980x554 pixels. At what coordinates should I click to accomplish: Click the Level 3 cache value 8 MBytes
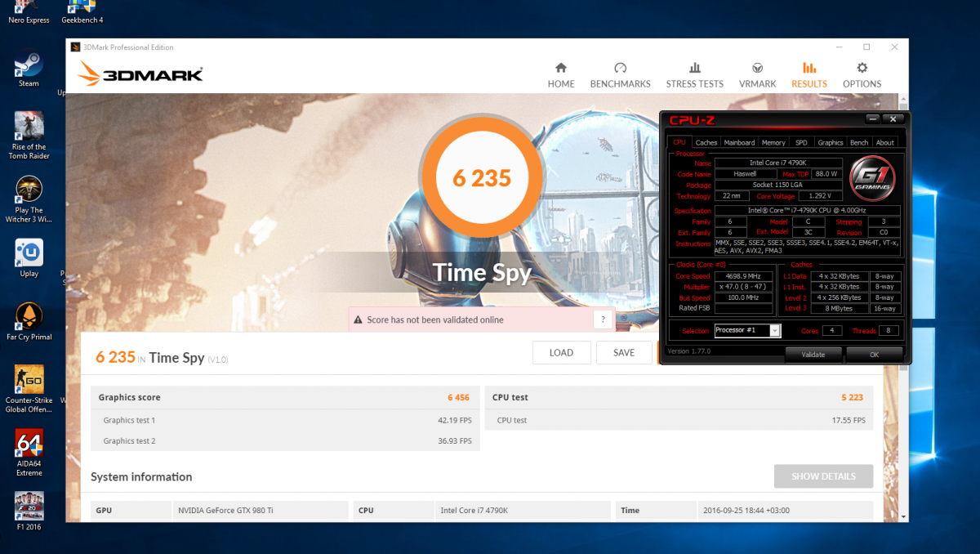tap(839, 308)
